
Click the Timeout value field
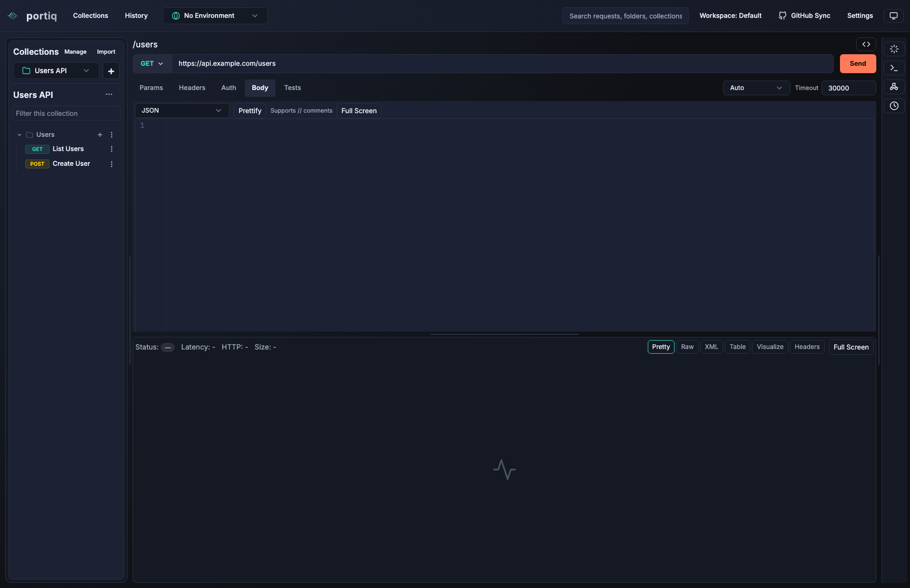click(x=849, y=88)
